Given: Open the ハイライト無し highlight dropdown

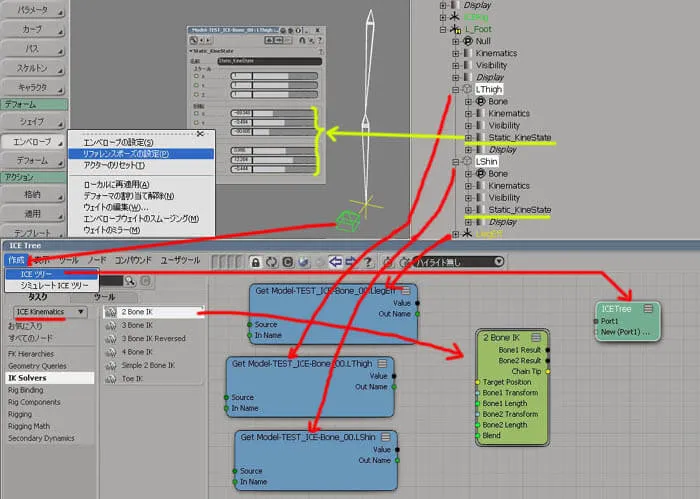Looking at the screenshot, I should 458,262.
